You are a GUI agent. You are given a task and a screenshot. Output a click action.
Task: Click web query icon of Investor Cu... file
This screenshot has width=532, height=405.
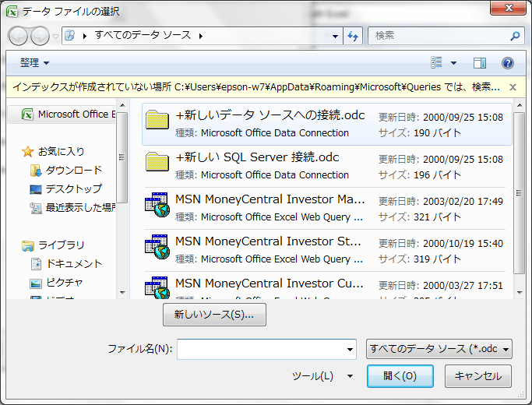point(157,287)
